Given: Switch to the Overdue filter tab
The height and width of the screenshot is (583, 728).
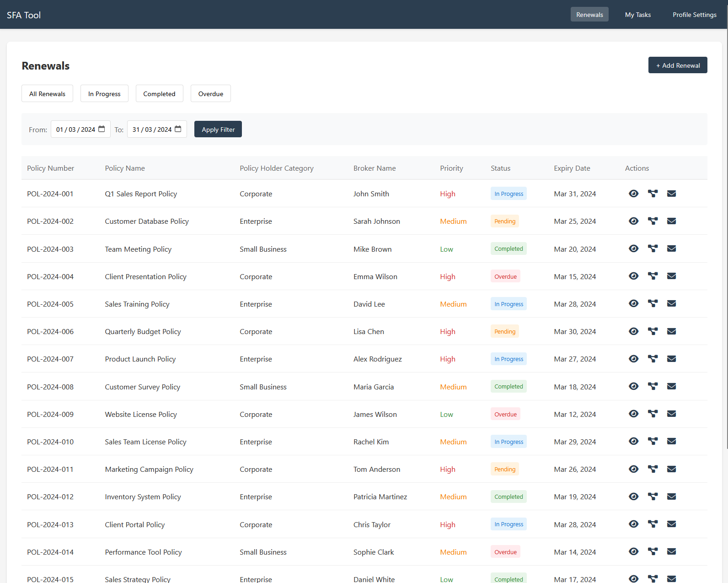Looking at the screenshot, I should [x=210, y=94].
